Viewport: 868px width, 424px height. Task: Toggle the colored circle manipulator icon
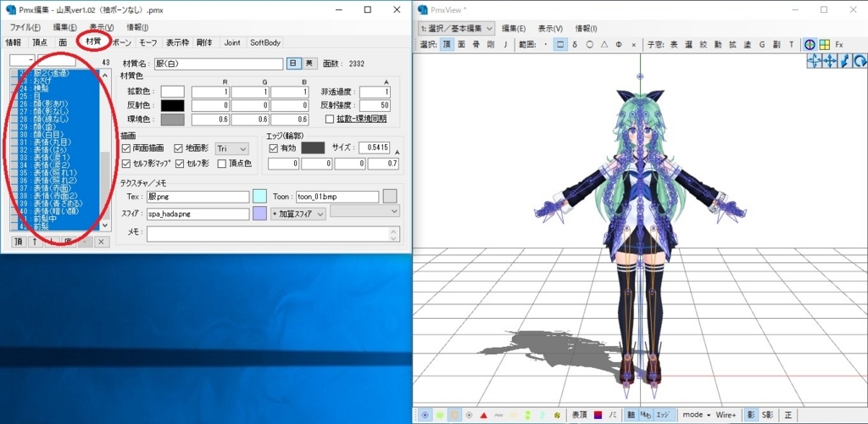tap(810, 44)
